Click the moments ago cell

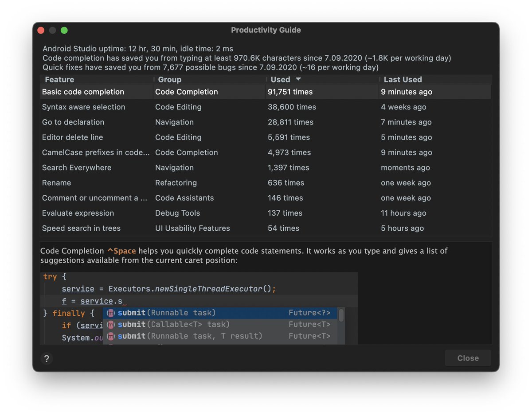[405, 167]
